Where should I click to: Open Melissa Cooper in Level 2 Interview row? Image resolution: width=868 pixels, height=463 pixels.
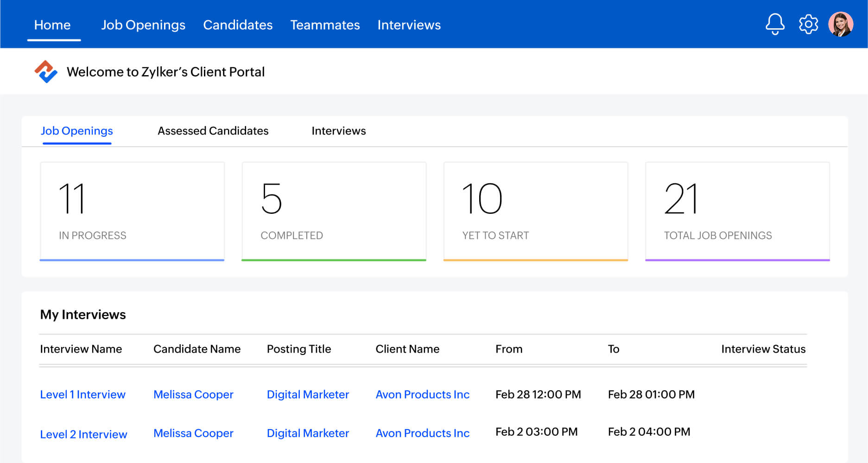(x=193, y=433)
